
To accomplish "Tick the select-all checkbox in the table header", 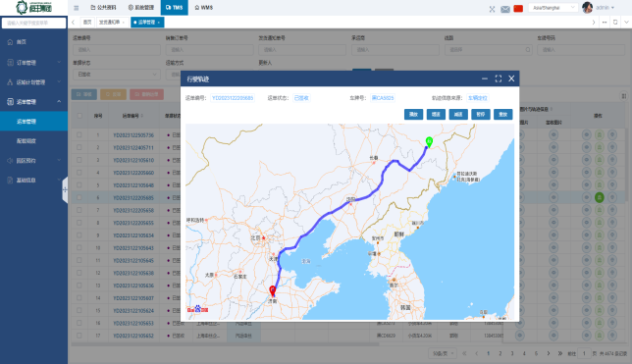I will click(79, 116).
